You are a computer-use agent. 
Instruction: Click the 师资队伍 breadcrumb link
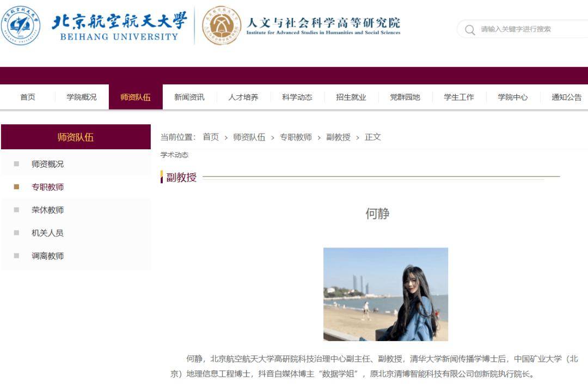tap(249, 137)
